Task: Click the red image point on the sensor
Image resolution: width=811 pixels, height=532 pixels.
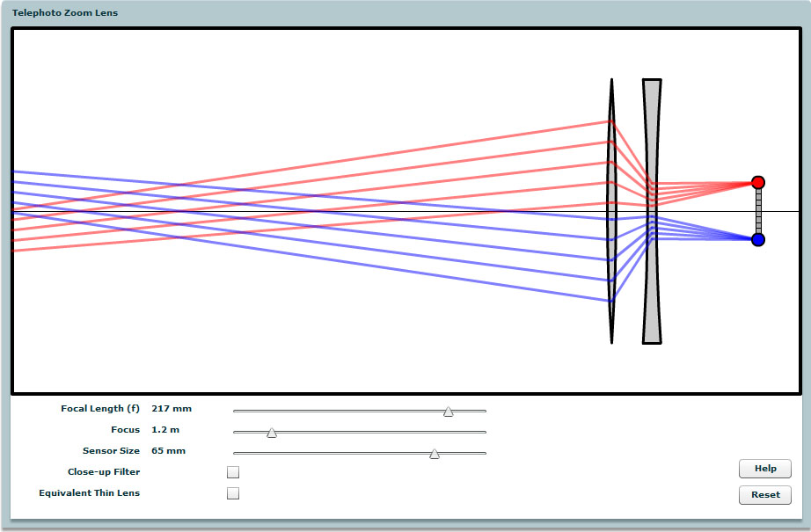Action: click(758, 183)
